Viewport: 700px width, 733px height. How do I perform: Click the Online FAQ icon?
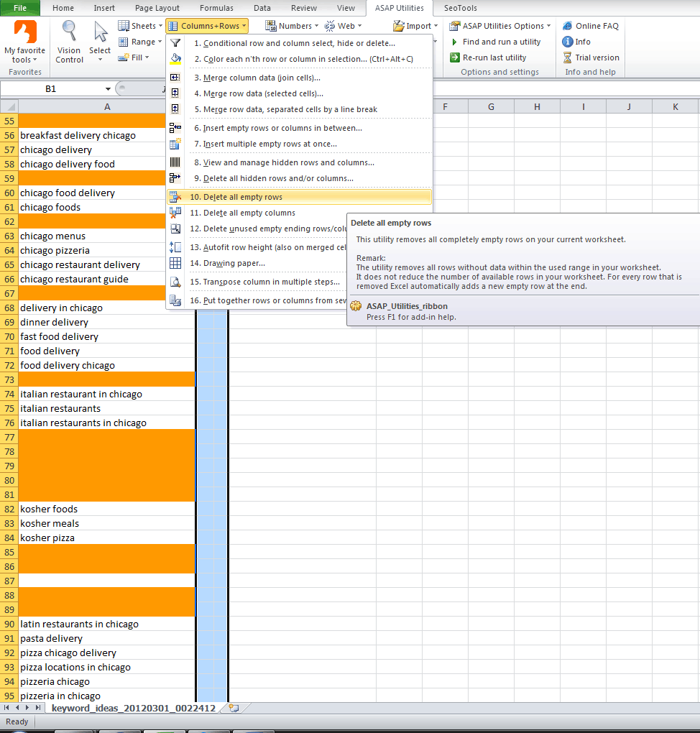pos(567,26)
